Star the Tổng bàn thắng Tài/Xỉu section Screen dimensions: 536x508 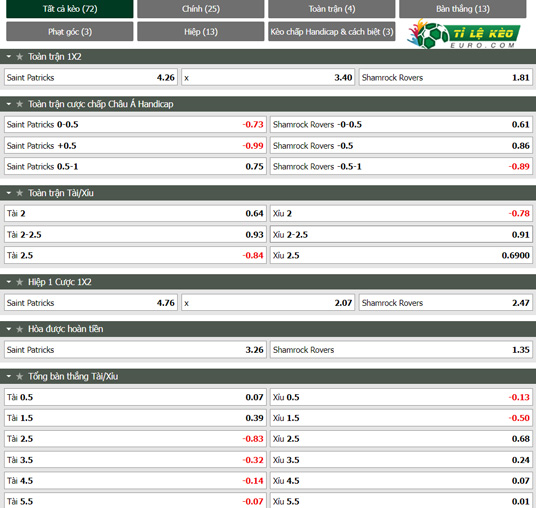19,376
